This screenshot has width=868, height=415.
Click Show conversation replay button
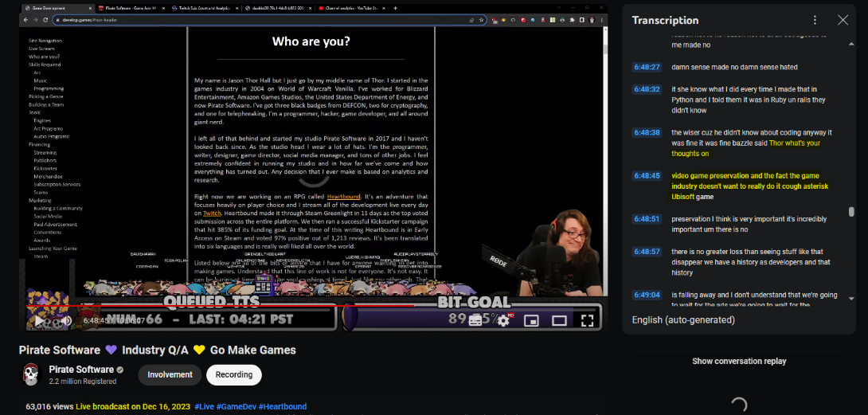click(x=739, y=362)
